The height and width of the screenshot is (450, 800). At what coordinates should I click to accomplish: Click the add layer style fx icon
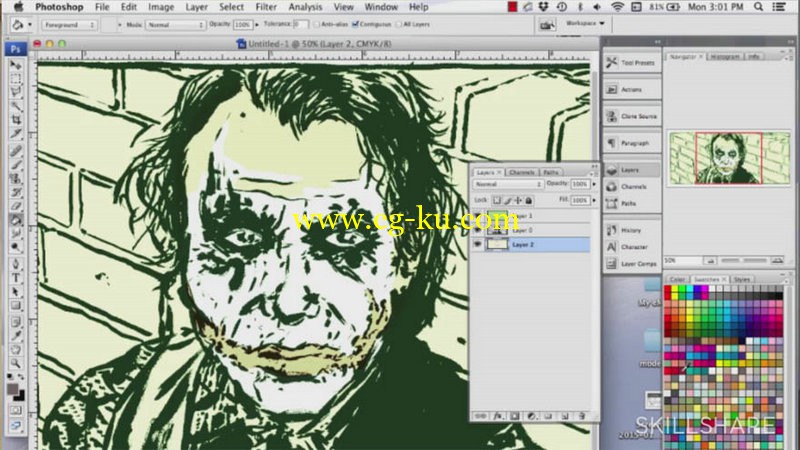tap(497, 416)
